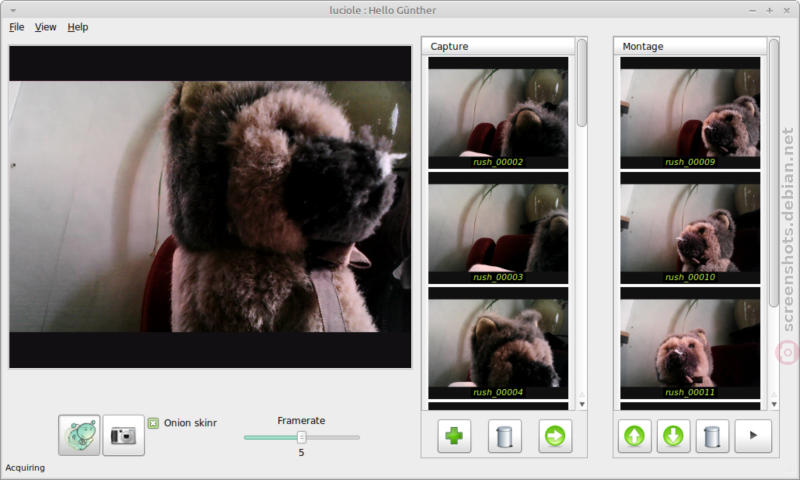The image size is (800, 480).
Task: Move selected montage frame down
Action: 673,436
